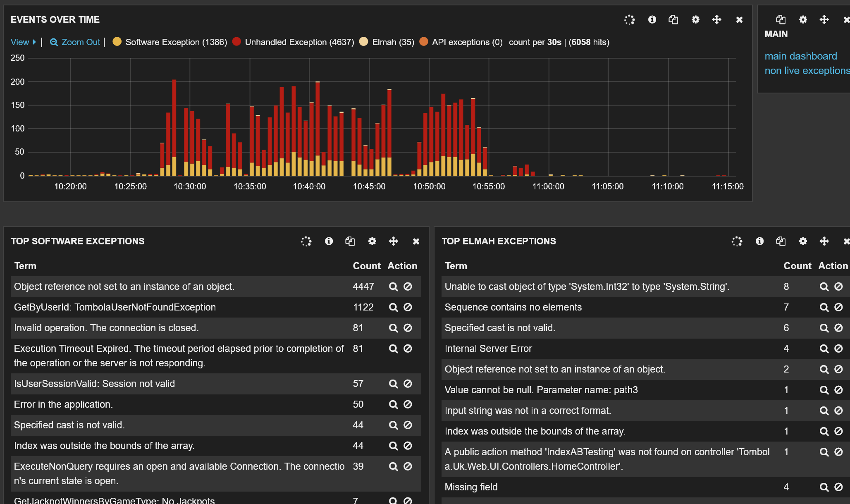Toggle the Elmah legend dot
Screen dimensions: 850x504
[x=364, y=42]
